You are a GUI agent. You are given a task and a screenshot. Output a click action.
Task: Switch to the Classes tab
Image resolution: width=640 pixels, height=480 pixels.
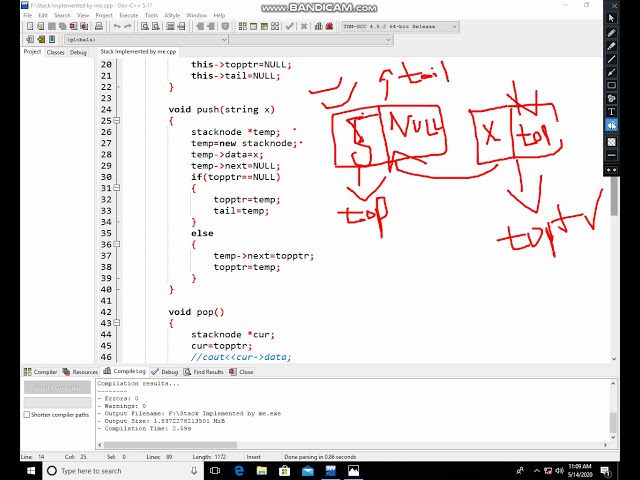(x=56, y=52)
